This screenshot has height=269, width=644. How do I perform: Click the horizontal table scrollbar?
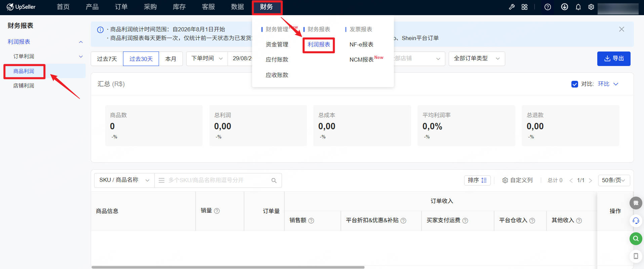228,267
